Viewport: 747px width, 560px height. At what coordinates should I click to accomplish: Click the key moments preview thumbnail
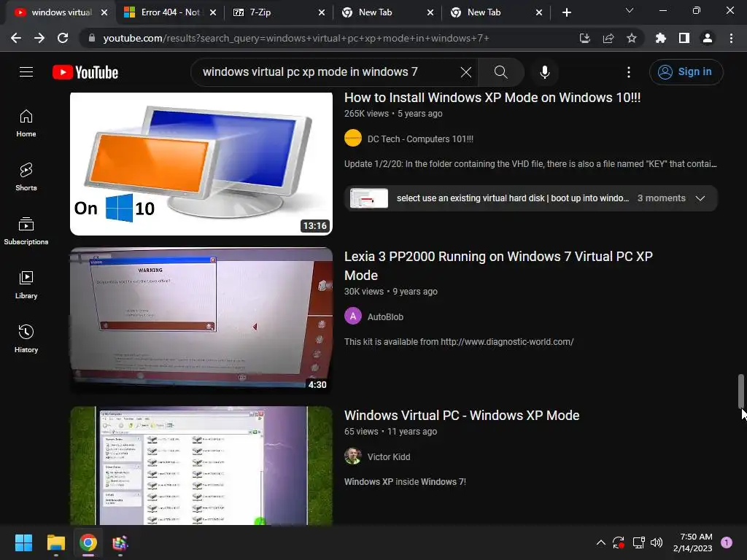[x=368, y=198]
